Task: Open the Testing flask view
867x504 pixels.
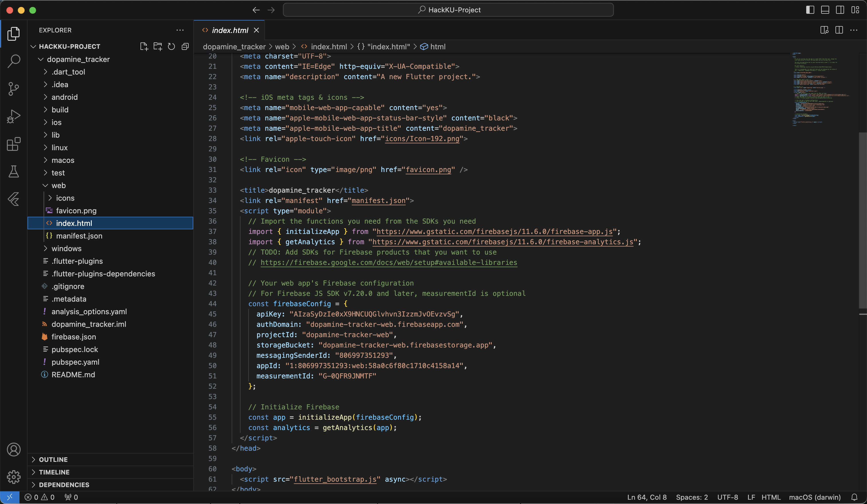Action: (x=14, y=171)
